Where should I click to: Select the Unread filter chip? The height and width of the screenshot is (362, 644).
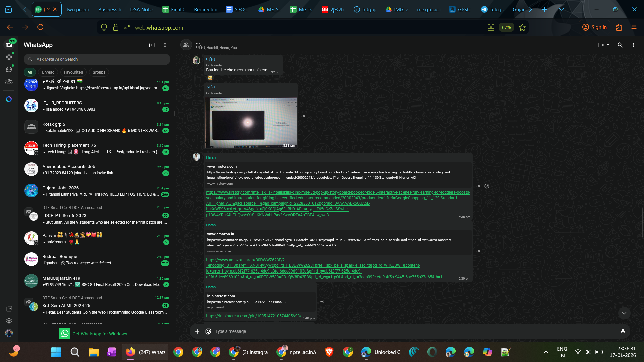click(x=48, y=72)
